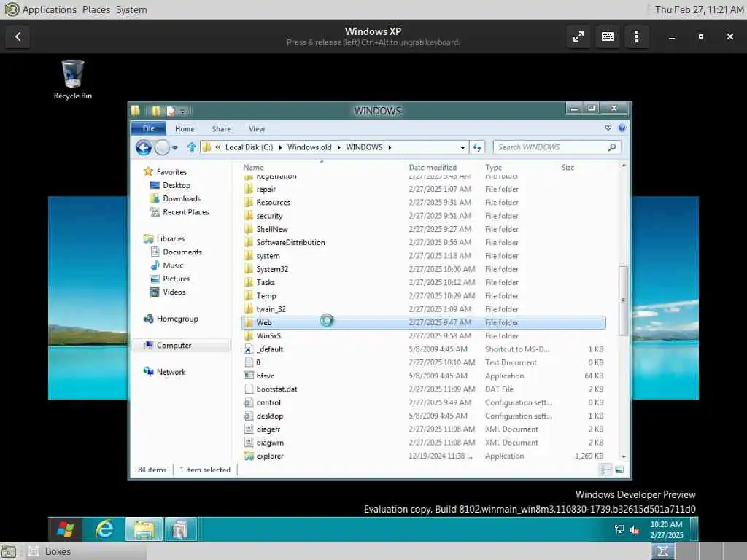
Task: Expand chevron after WINDOWS in path
Action: [x=390, y=147]
